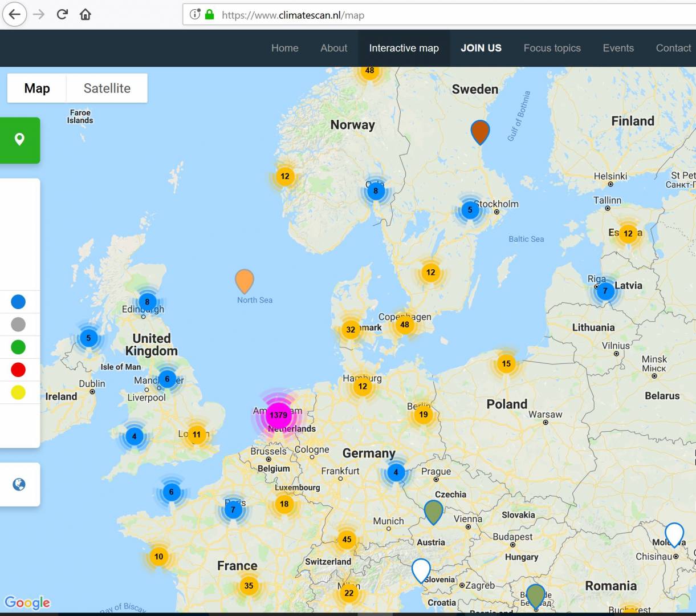Click the Google logo on the map

click(27, 602)
